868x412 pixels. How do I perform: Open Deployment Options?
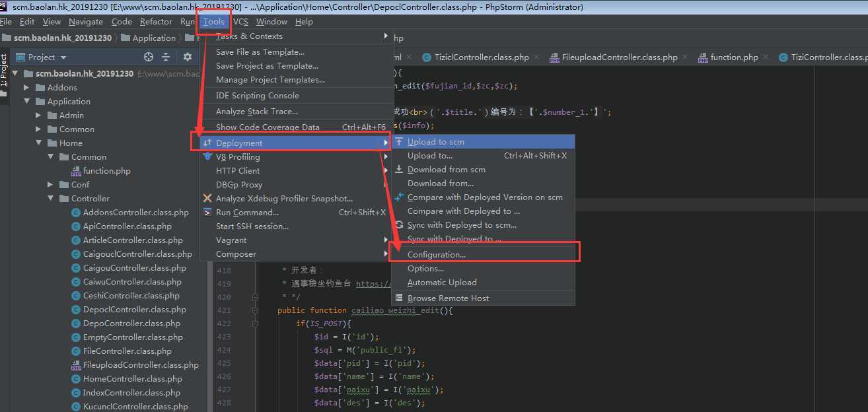click(483, 269)
